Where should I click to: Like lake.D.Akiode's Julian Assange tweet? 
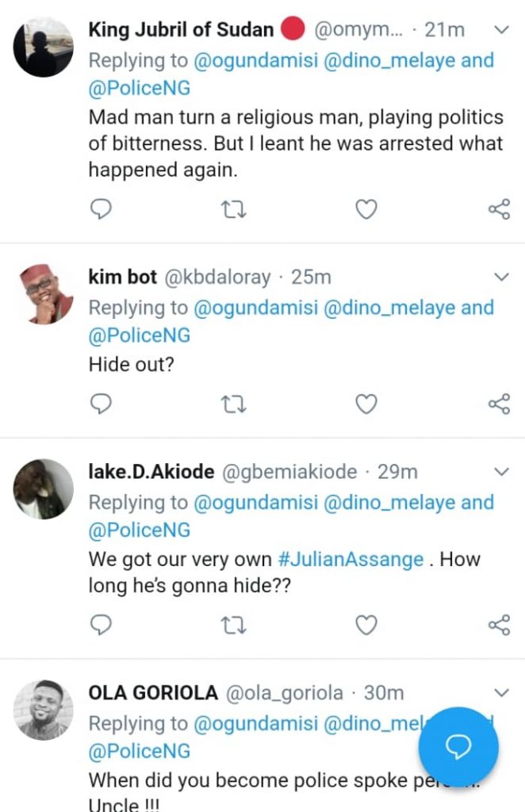(x=366, y=625)
